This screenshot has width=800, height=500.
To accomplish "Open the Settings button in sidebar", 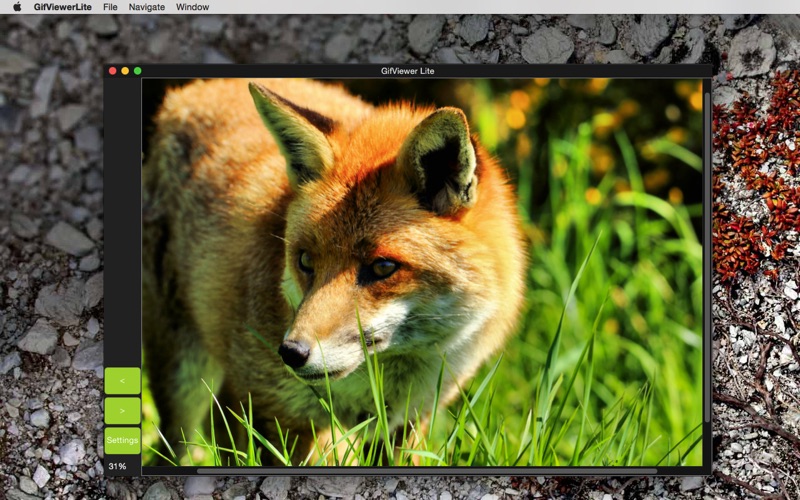I will coord(122,440).
